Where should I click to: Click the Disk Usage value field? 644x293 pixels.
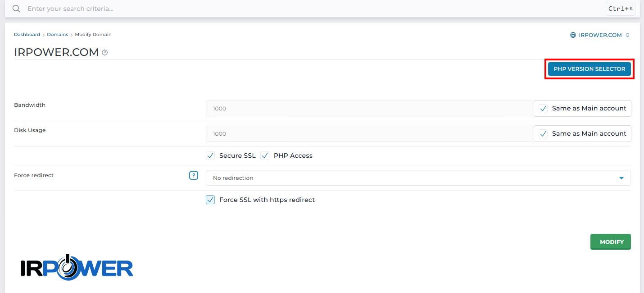[369, 134]
